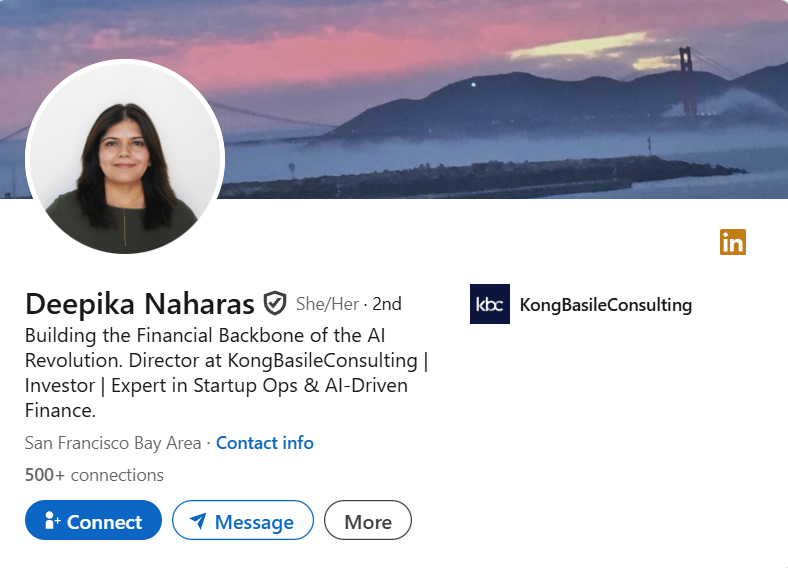Click the paper plane icon on Message
788x568 pixels.
198,521
